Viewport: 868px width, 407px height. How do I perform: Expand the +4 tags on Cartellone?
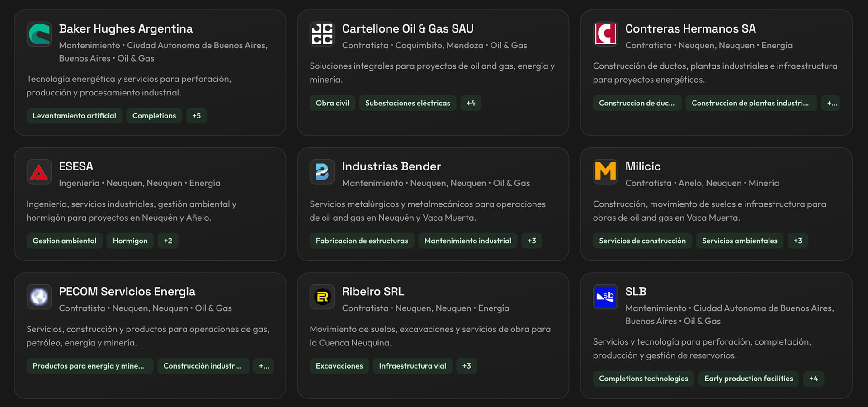click(x=471, y=103)
